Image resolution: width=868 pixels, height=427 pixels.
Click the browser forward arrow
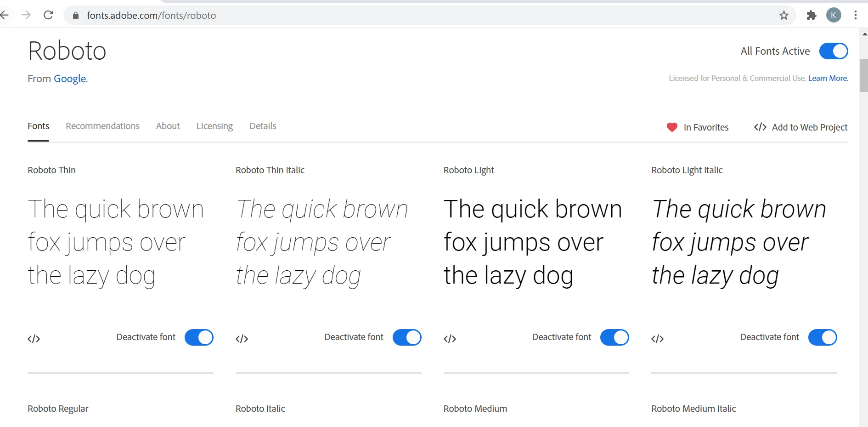pyautogui.click(x=26, y=15)
